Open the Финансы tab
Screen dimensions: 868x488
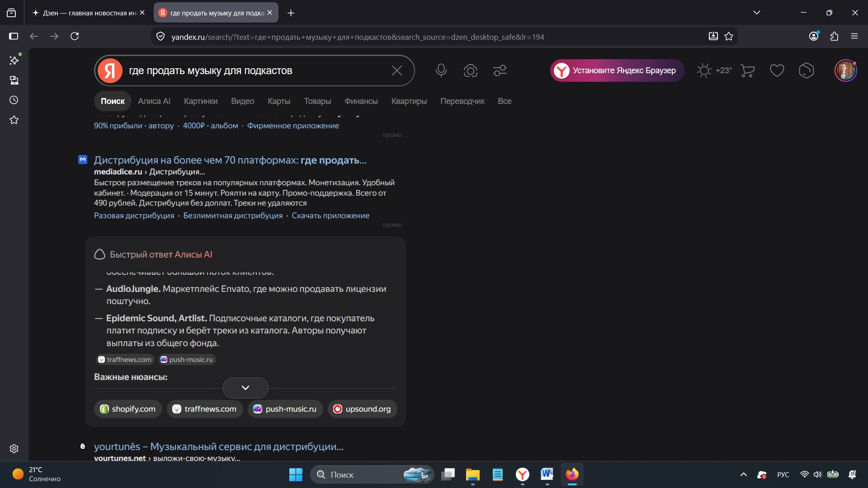(361, 101)
